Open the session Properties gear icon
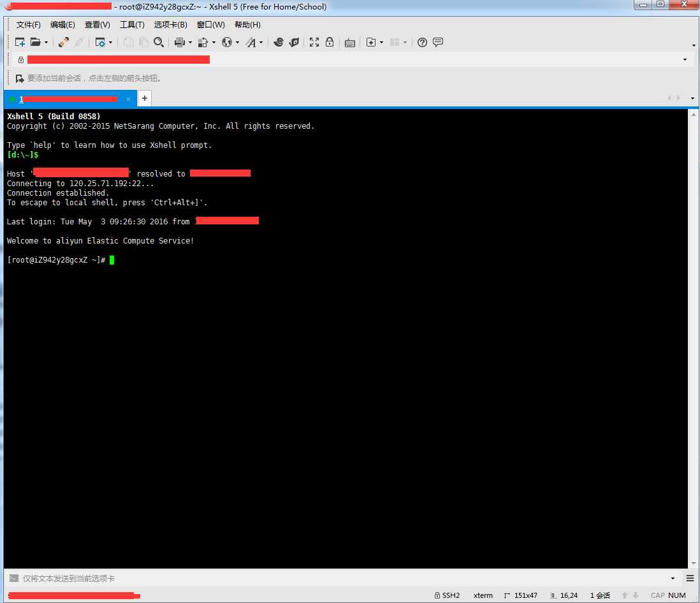Image resolution: width=700 pixels, height=603 pixels. (x=101, y=42)
